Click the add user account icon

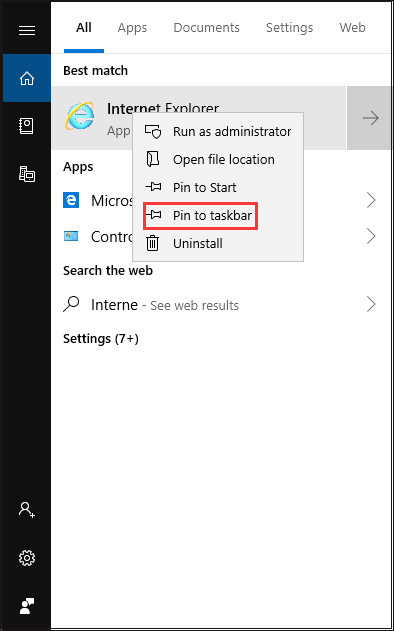(x=27, y=509)
